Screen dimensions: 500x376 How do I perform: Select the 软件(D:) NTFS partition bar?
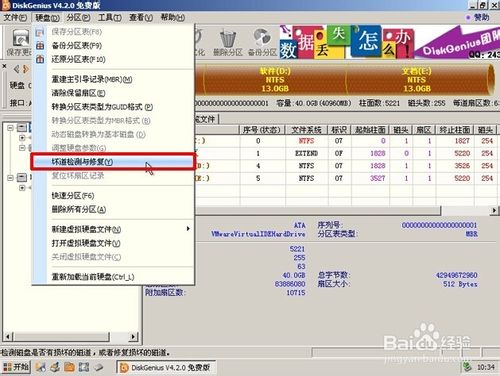click(x=275, y=80)
